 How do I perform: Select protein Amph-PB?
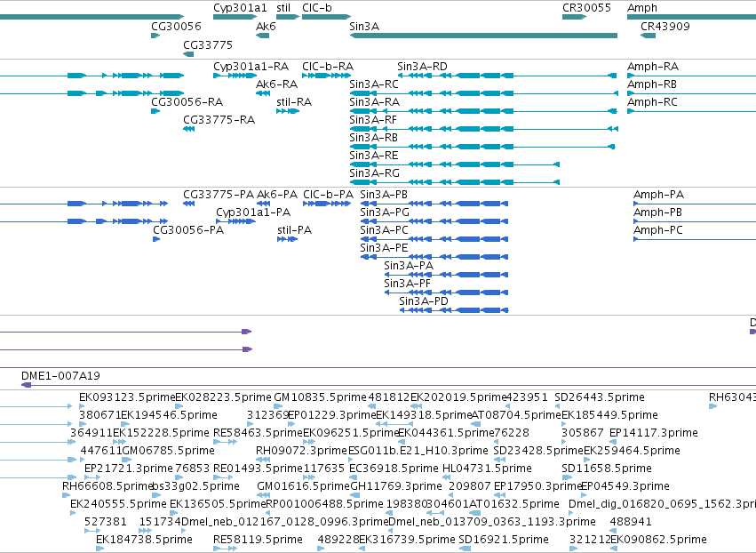click(x=657, y=212)
